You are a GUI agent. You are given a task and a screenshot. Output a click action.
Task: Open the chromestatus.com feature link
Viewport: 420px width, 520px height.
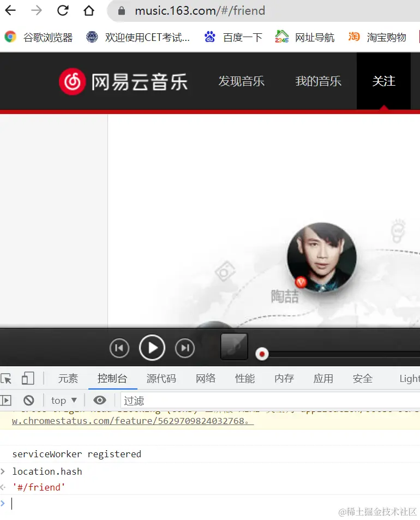pyautogui.click(x=133, y=421)
